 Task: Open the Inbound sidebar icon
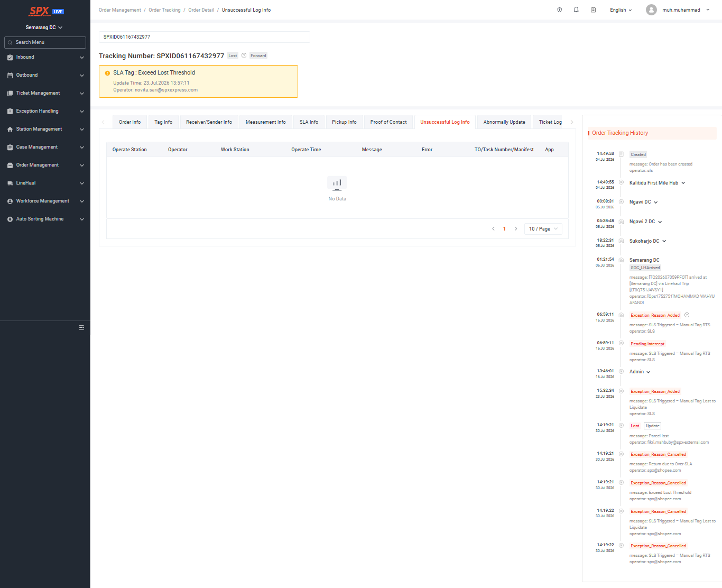(x=10, y=57)
